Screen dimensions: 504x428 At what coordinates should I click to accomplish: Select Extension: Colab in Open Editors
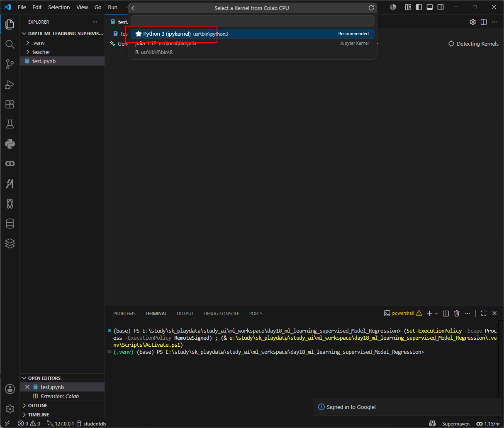pos(62,396)
